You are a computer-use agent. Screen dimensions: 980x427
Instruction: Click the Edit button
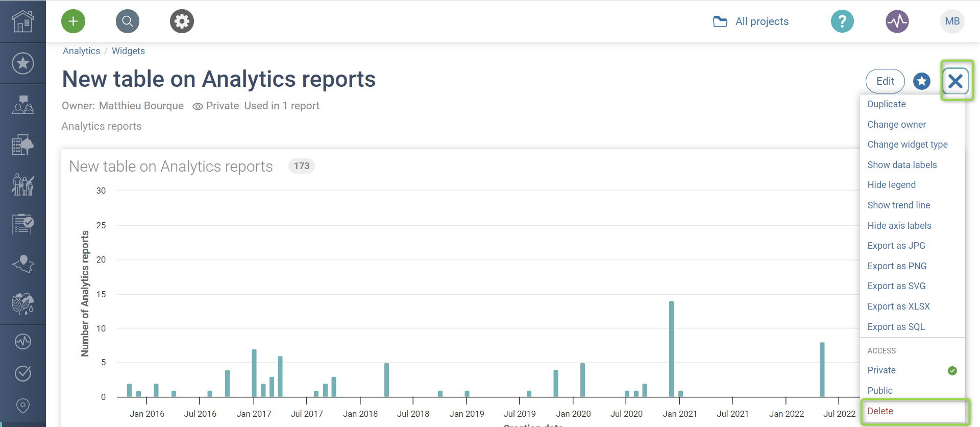point(885,81)
